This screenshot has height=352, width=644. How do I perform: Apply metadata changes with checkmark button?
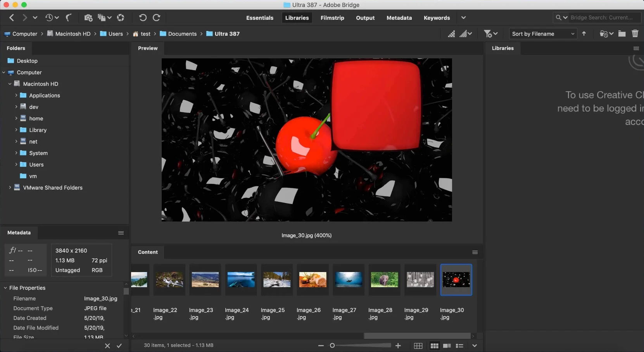(119, 346)
